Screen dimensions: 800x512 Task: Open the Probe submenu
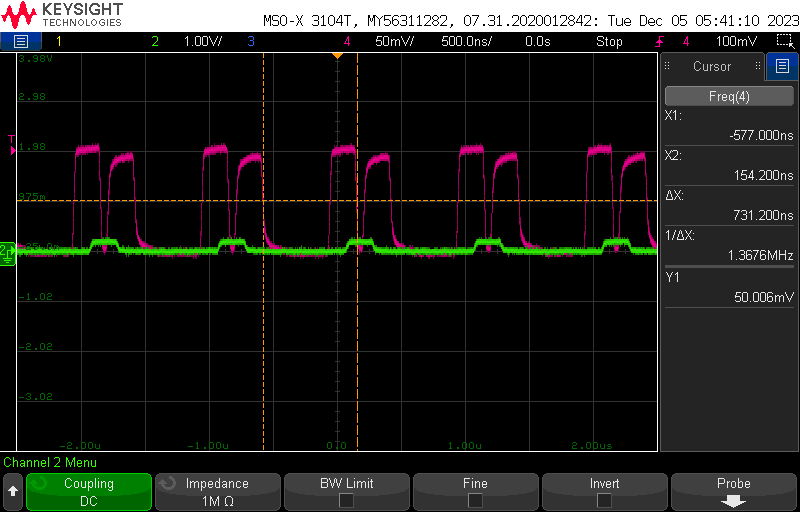click(733, 492)
